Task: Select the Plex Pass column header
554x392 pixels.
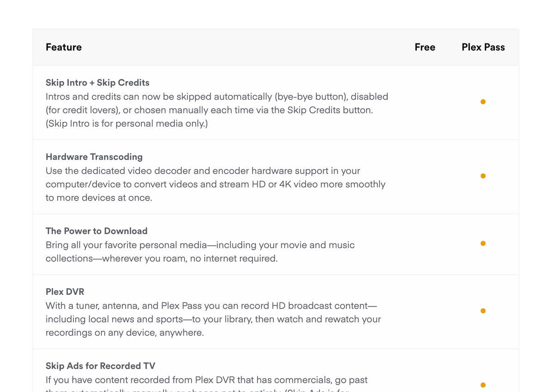Action: tap(483, 48)
